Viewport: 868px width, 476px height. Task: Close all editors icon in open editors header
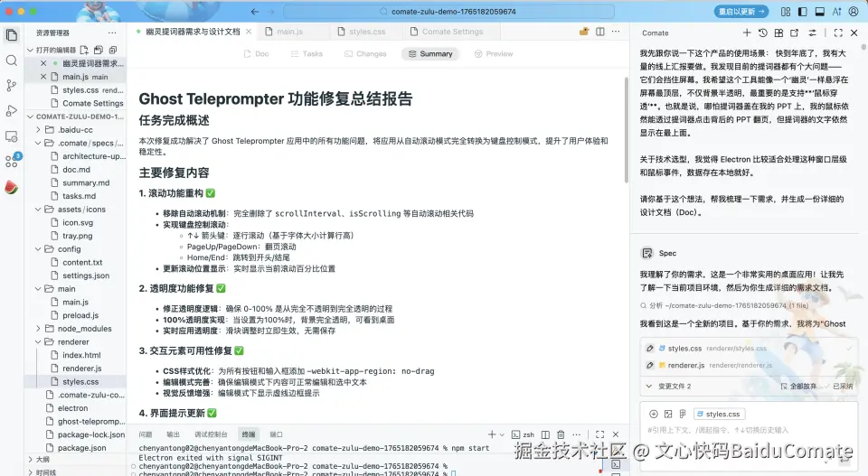click(113, 50)
